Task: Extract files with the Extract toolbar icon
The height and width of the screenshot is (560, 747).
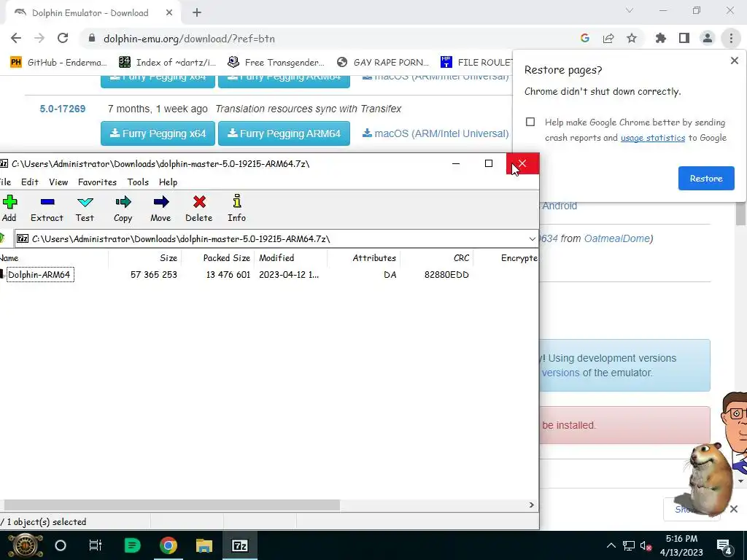Action: 47,208
